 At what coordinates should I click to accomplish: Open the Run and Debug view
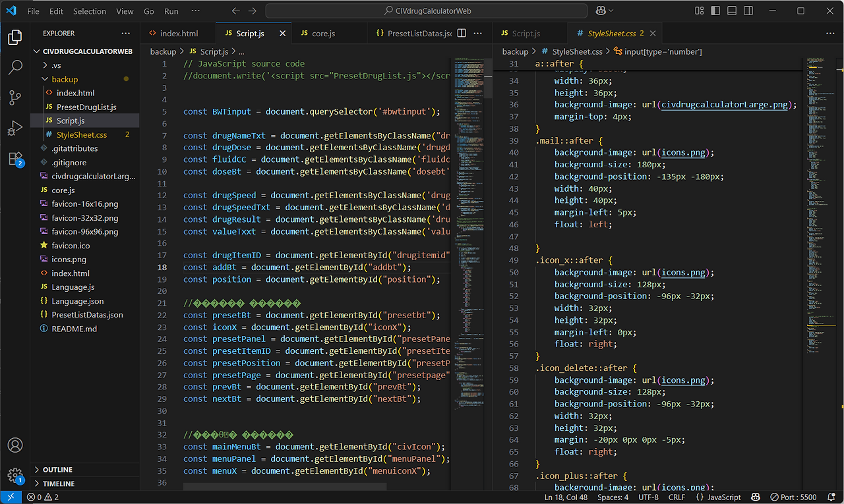(15, 128)
